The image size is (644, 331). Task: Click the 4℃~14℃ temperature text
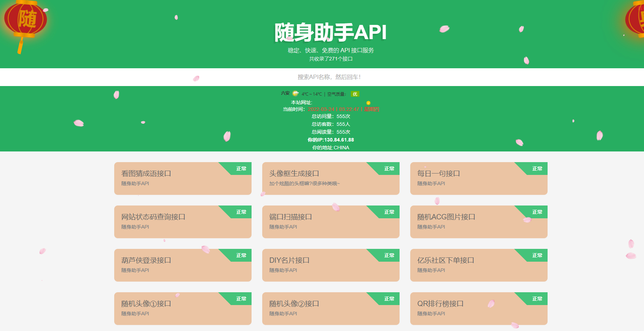pos(312,94)
